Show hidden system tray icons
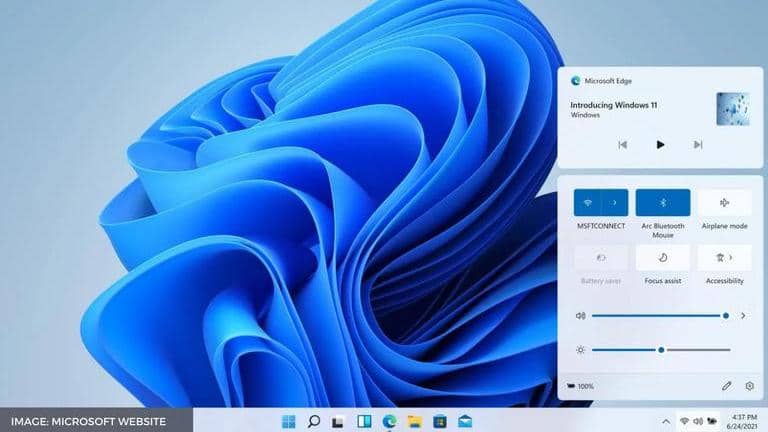The height and width of the screenshot is (432, 768). click(x=666, y=420)
